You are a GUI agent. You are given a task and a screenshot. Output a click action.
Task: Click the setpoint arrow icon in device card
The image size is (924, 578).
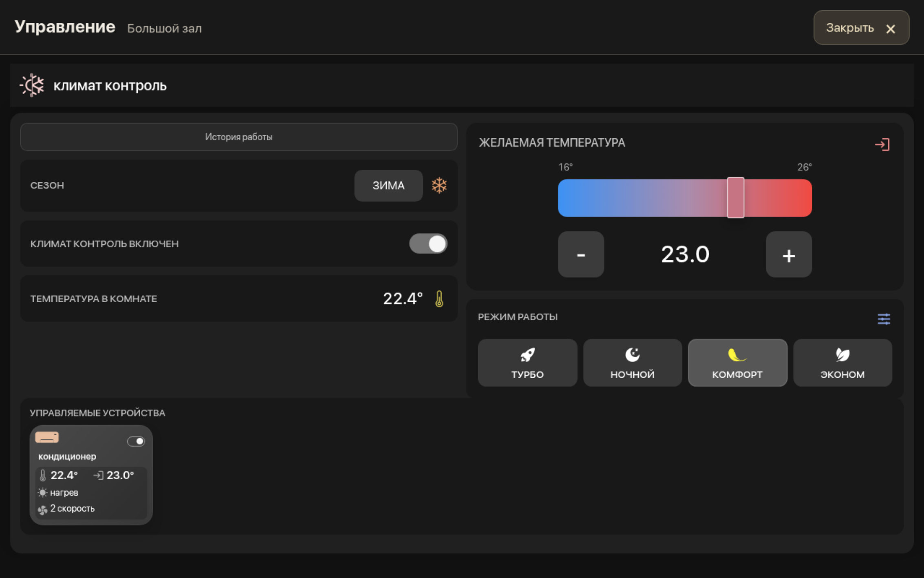click(98, 475)
